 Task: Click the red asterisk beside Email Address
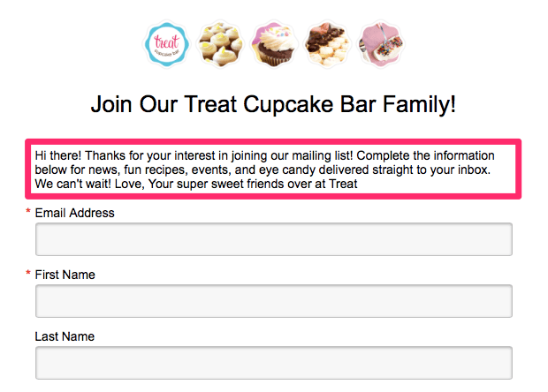28,211
